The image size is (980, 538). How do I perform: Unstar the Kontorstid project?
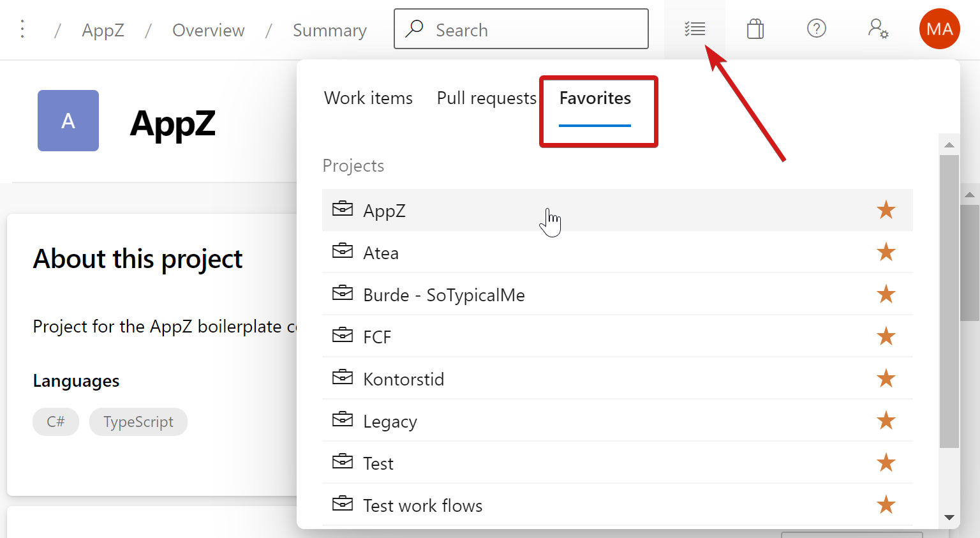pos(886,378)
